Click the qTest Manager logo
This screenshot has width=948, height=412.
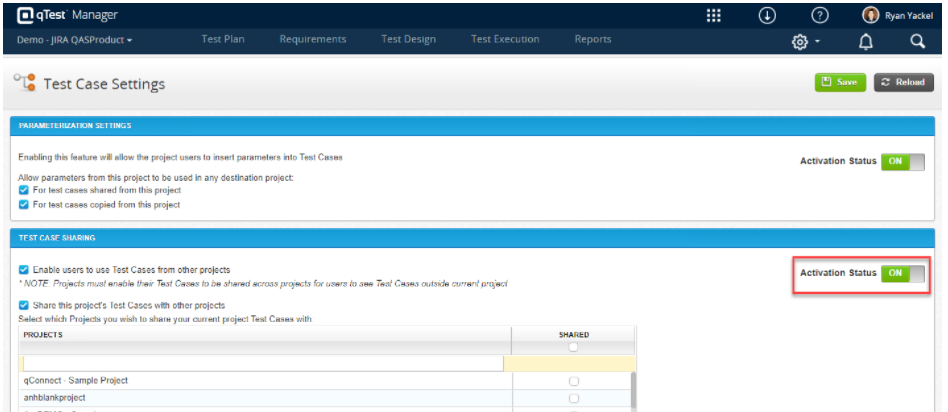tap(67, 15)
